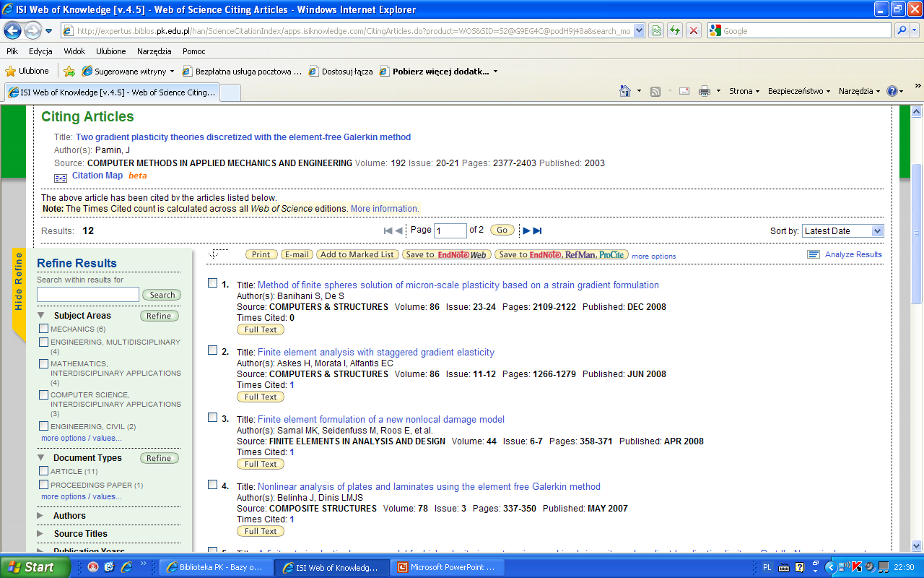The width and height of the screenshot is (924, 578).
Task: Jump to first results page arrow
Action: pos(388,230)
